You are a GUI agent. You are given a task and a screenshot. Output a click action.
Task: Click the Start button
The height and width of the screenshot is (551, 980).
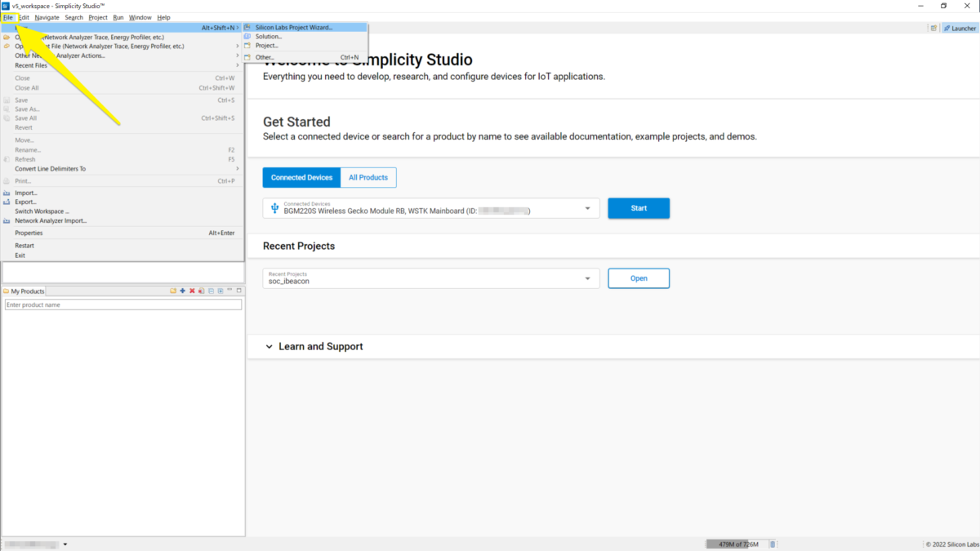click(639, 208)
